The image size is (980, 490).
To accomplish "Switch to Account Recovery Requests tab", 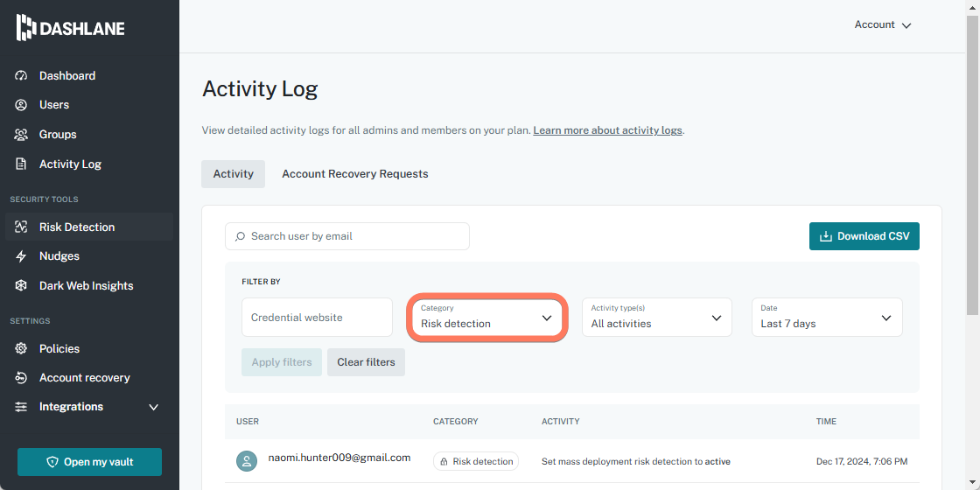I will 354,174.
